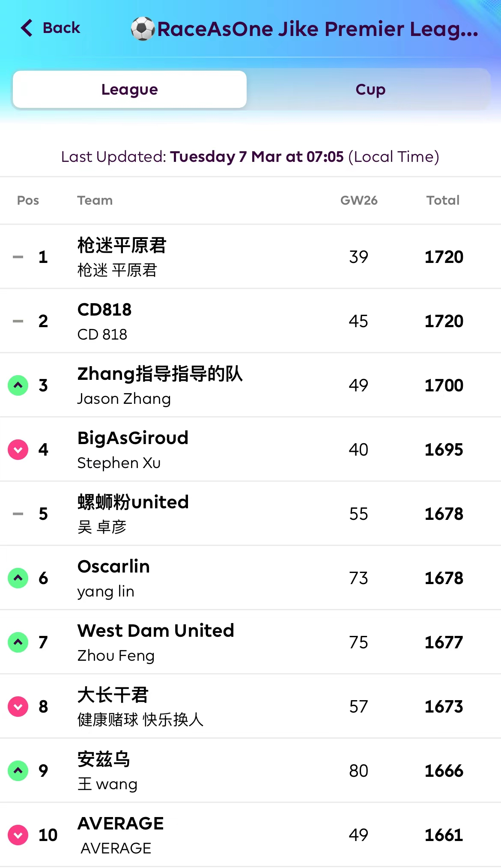Tap the Total column header
Image resolution: width=501 pixels, height=868 pixels.
(443, 200)
